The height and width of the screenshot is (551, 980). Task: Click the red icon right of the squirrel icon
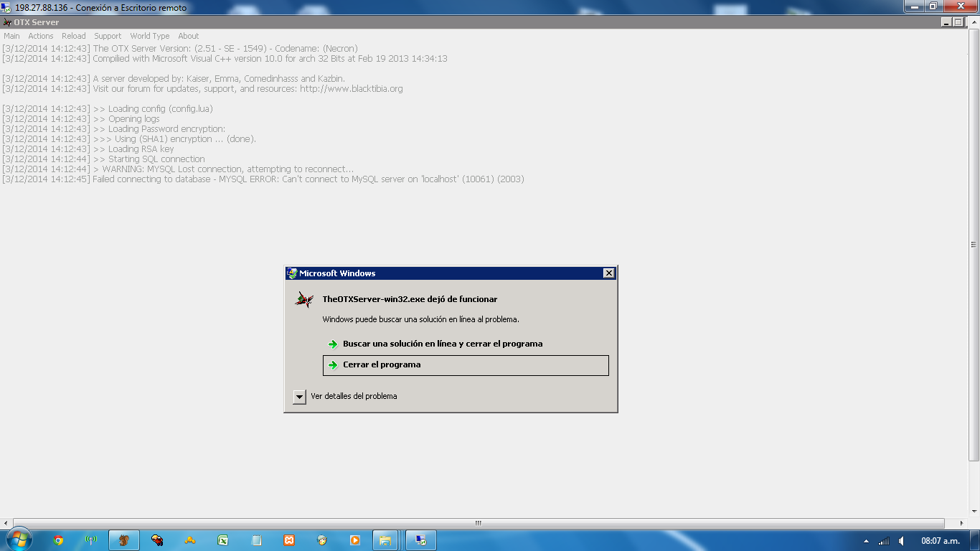click(157, 540)
